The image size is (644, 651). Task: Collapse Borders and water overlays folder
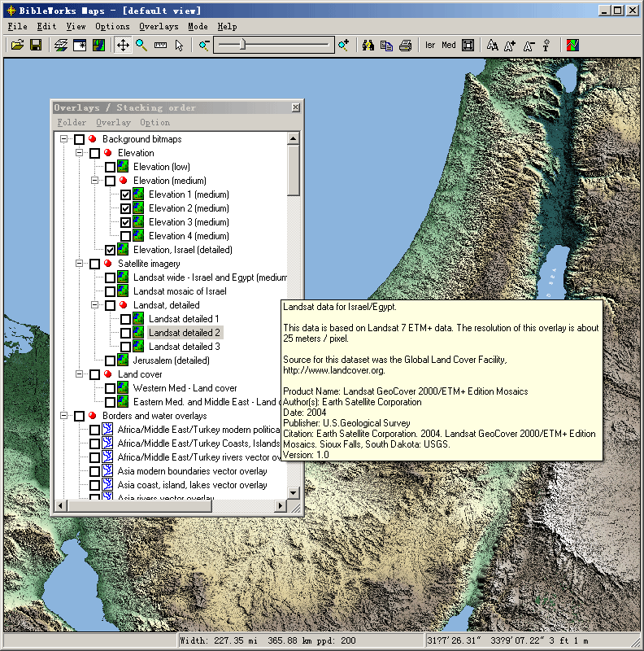63,415
